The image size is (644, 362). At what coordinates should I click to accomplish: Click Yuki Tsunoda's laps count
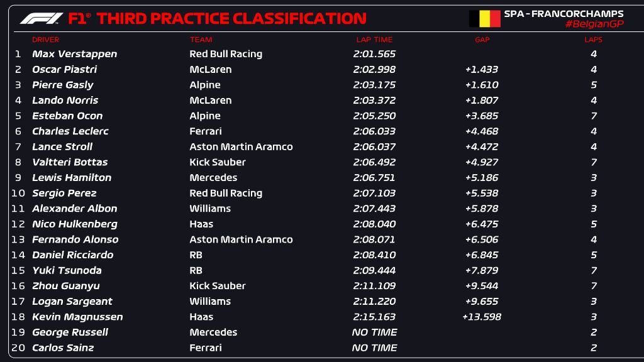594,271
